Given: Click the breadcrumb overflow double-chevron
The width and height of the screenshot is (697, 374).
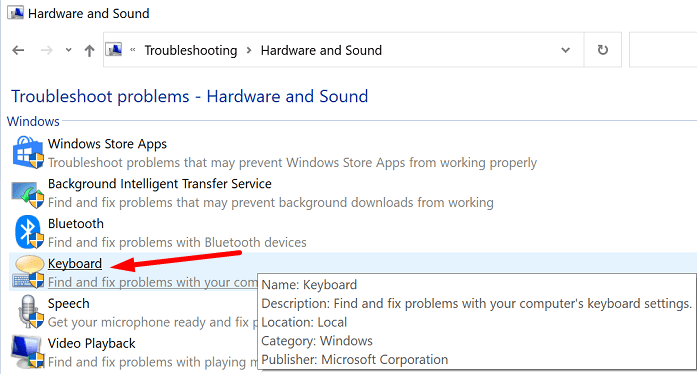Looking at the screenshot, I should pos(132,50).
